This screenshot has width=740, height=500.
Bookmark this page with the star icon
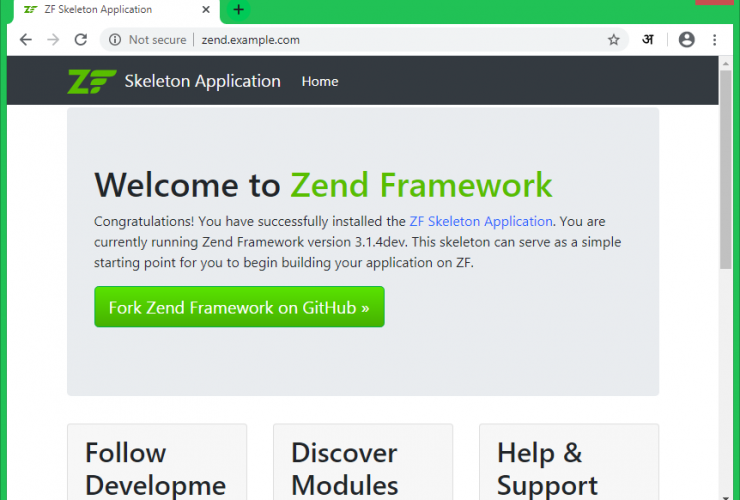pos(613,40)
